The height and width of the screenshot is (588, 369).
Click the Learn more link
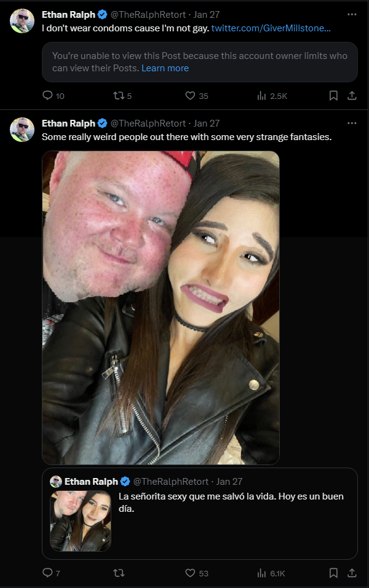[x=165, y=68]
